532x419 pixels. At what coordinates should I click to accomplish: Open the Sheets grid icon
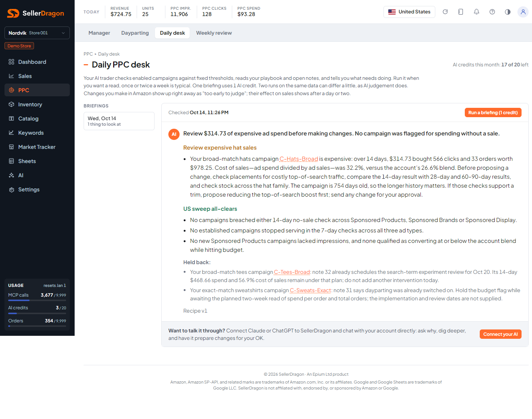[12, 161]
